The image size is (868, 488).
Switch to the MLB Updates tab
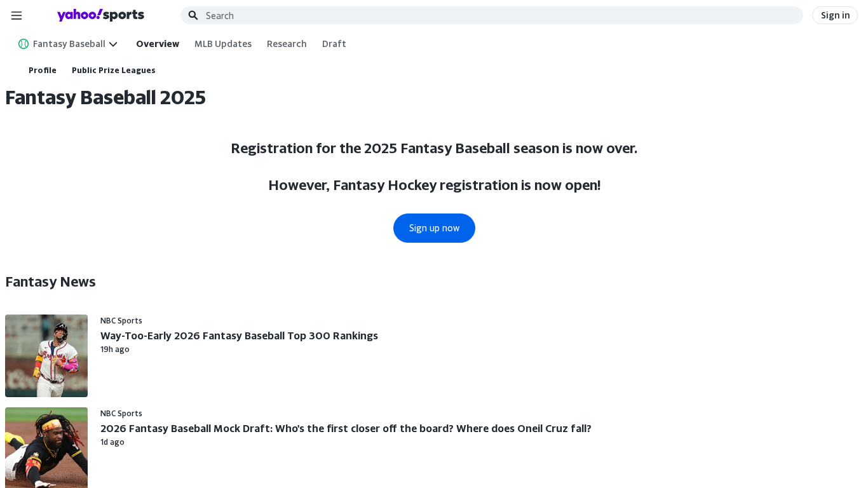point(223,44)
